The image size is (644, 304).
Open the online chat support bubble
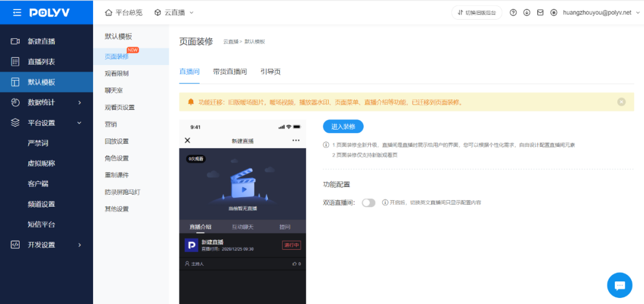[x=620, y=285]
